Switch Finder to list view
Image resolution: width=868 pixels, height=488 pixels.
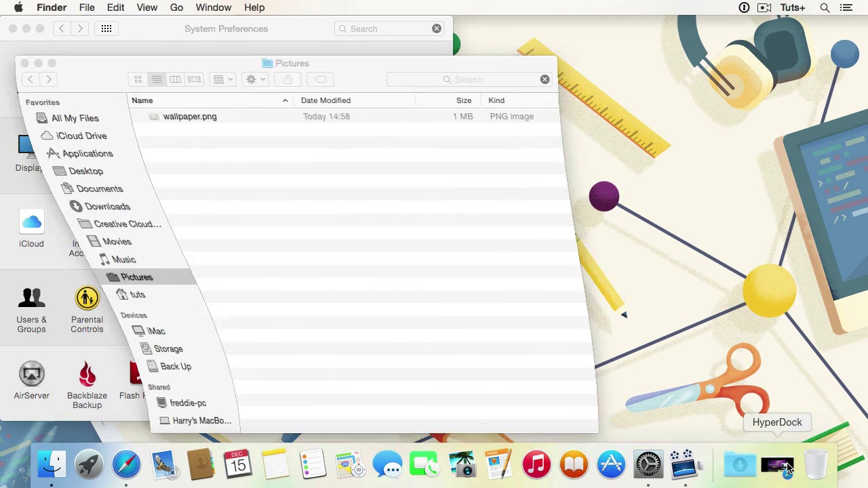pyautogui.click(x=157, y=79)
